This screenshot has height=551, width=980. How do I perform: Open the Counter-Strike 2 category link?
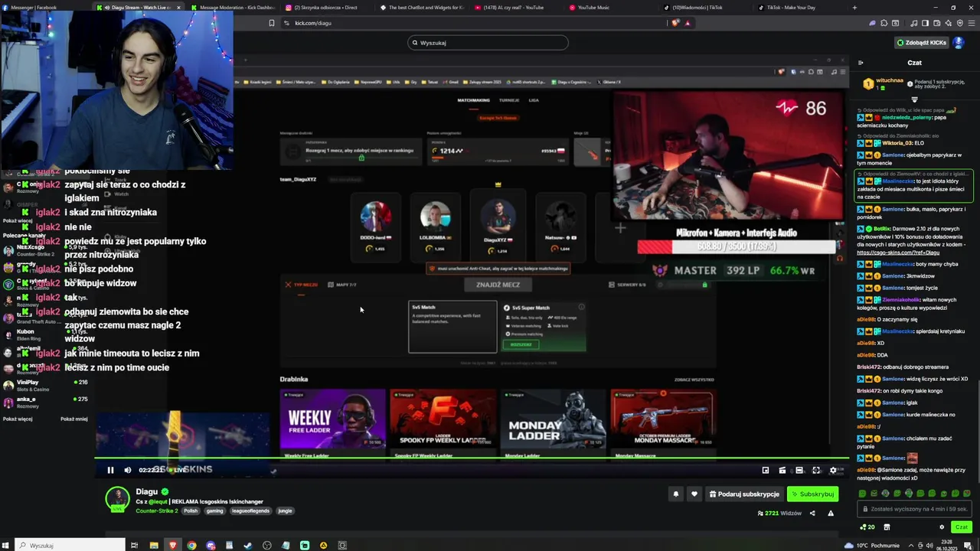(x=156, y=510)
